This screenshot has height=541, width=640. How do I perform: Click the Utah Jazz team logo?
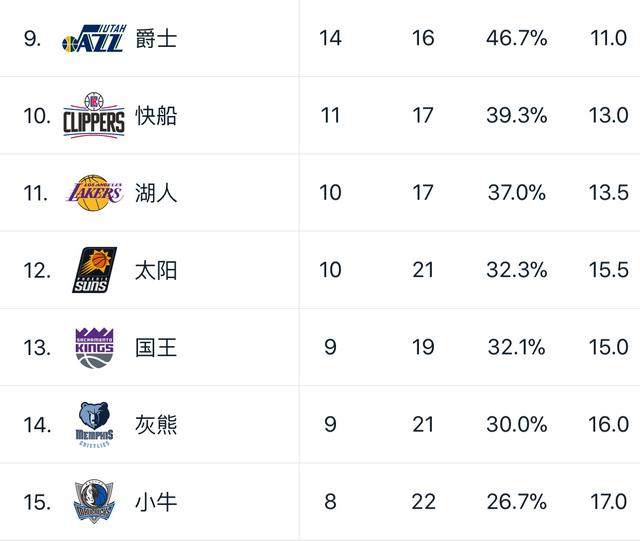point(93,39)
